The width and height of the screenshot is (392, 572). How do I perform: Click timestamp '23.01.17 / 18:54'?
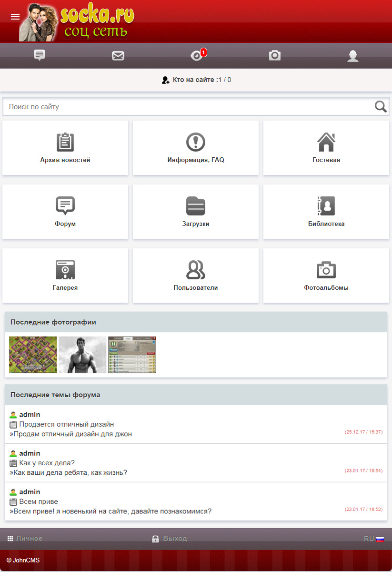363,470
